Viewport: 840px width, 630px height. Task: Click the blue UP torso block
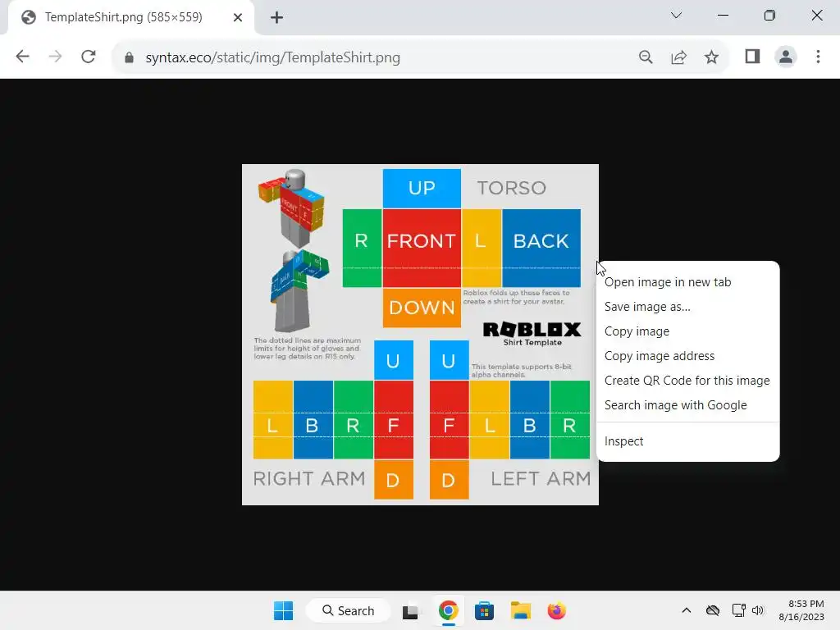[422, 188]
